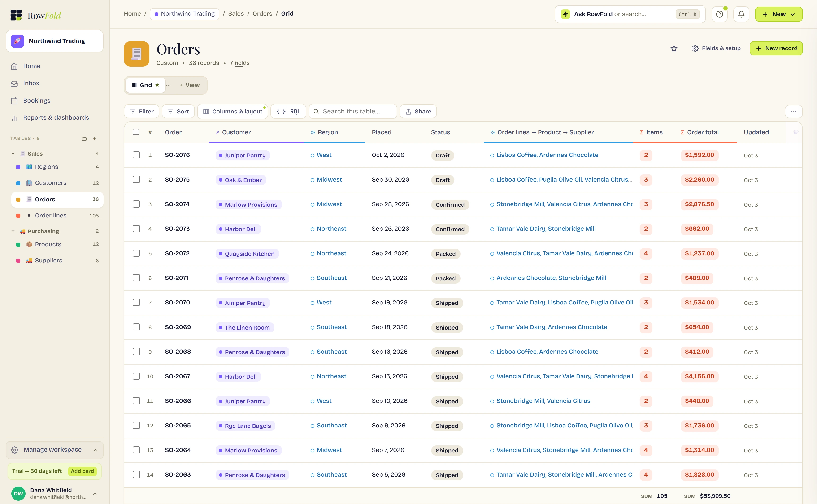
Task: Click the RowFold logo icon
Action: pos(16,15)
